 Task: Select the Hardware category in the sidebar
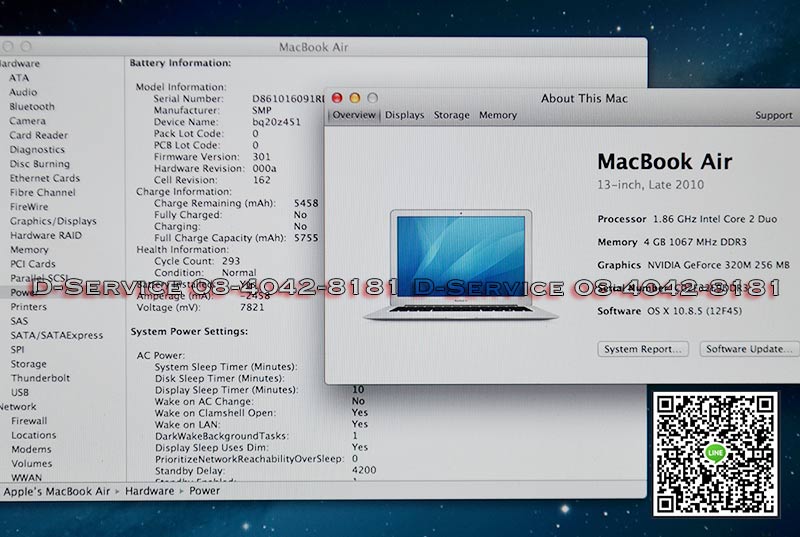(x=19, y=64)
